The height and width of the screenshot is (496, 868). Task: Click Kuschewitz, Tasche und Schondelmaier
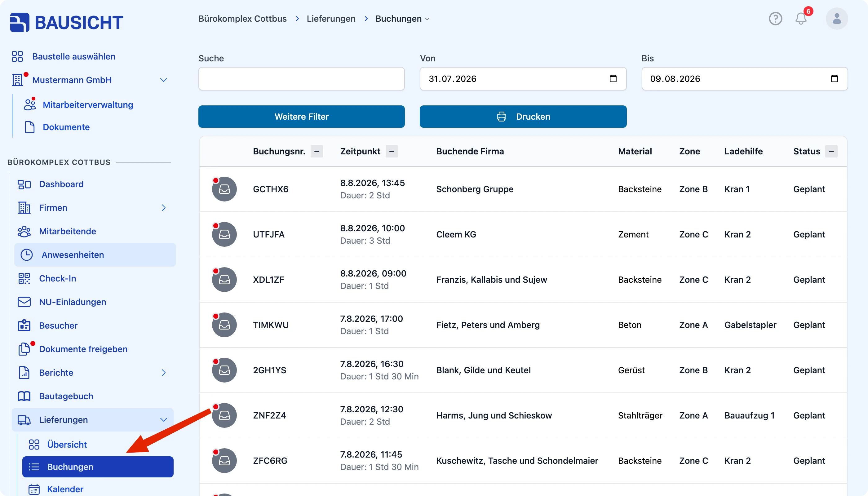coord(517,461)
